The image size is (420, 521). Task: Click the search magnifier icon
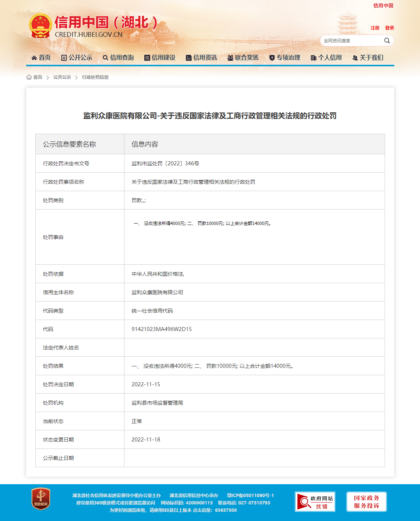(x=387, y=41)
